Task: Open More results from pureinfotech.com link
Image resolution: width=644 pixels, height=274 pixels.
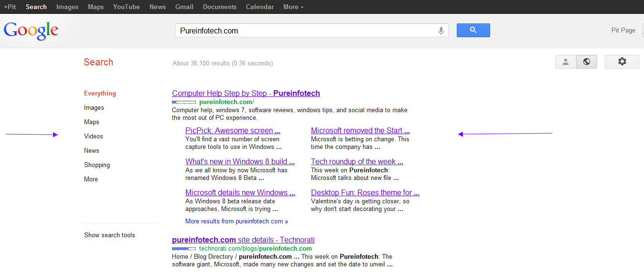Action: click(236, 221)
